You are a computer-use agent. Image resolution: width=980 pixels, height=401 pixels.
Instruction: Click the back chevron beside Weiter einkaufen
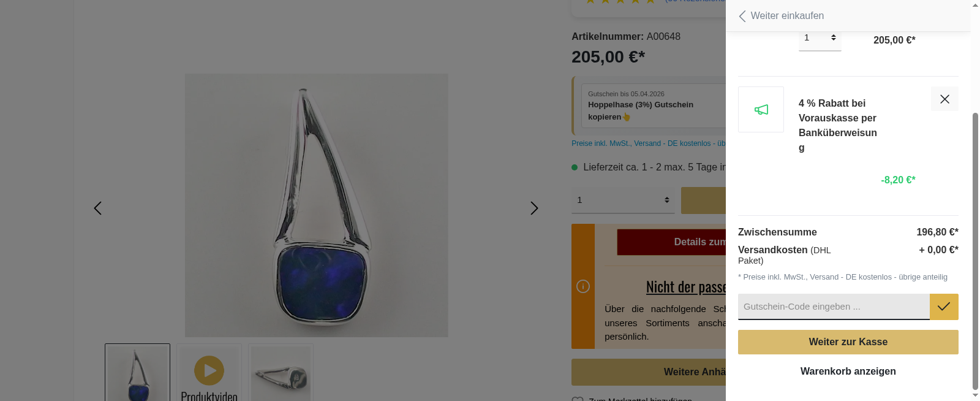point(742,16)
